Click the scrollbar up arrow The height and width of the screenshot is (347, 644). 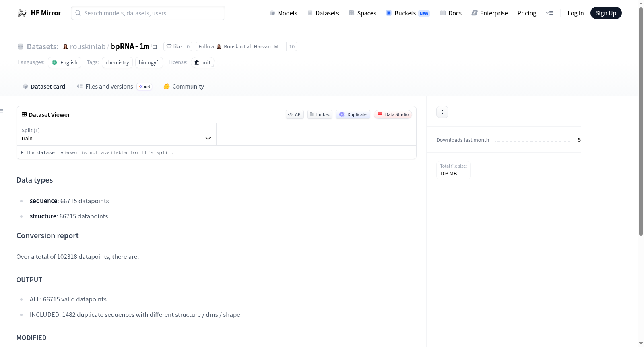[641, 3]
